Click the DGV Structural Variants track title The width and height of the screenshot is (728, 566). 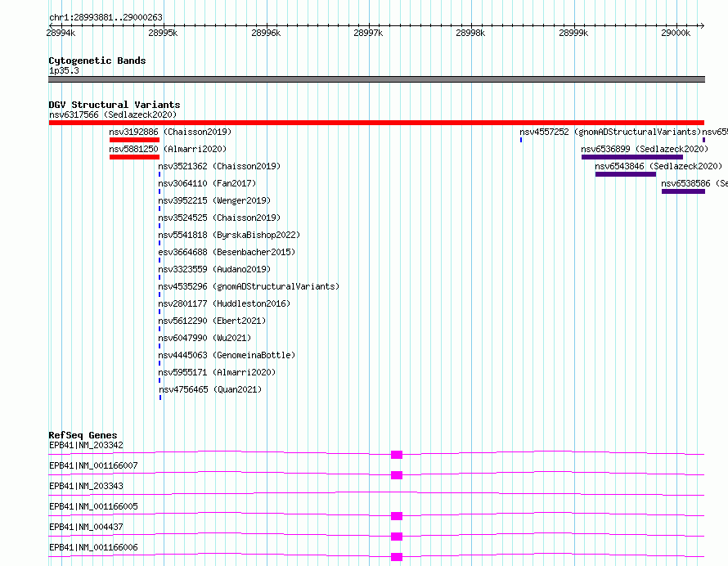point(115,105)
